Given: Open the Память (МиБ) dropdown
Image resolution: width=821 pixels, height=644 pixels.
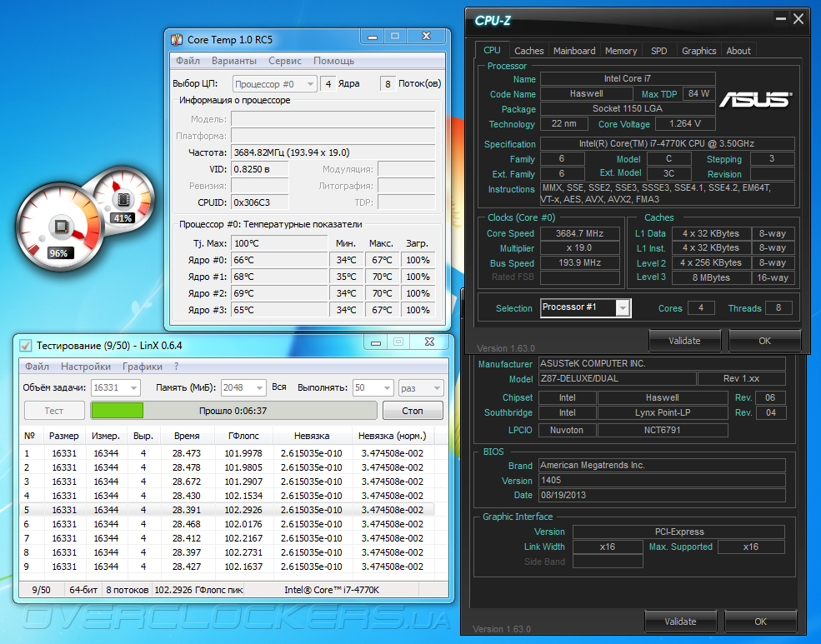Looking at the screenshot, I should (x=258, y=388).
